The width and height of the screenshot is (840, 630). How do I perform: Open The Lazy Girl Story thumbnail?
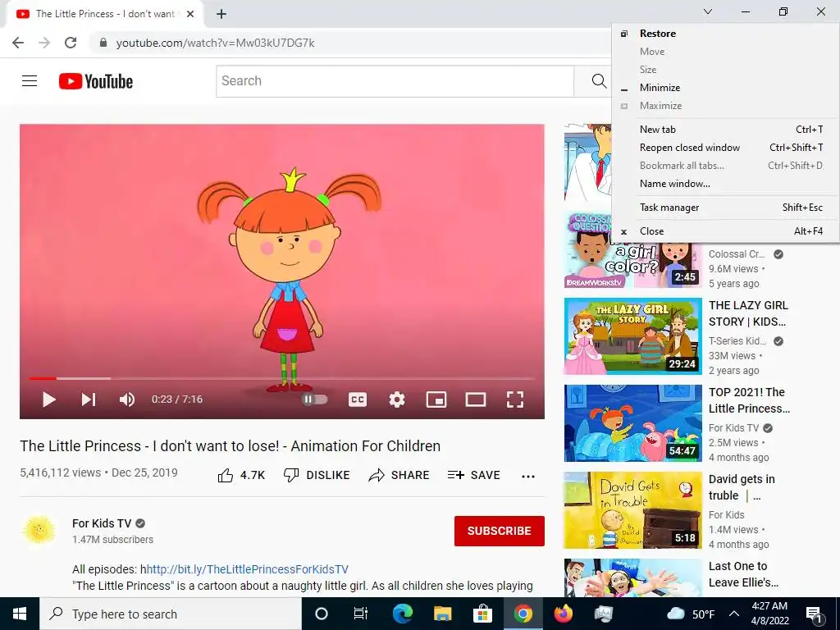coord(632,336)
